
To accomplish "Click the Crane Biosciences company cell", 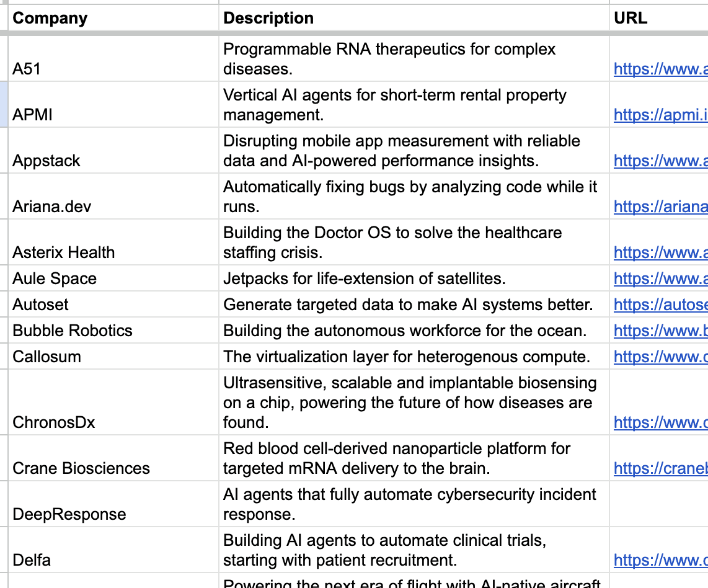I will point(113,458).
